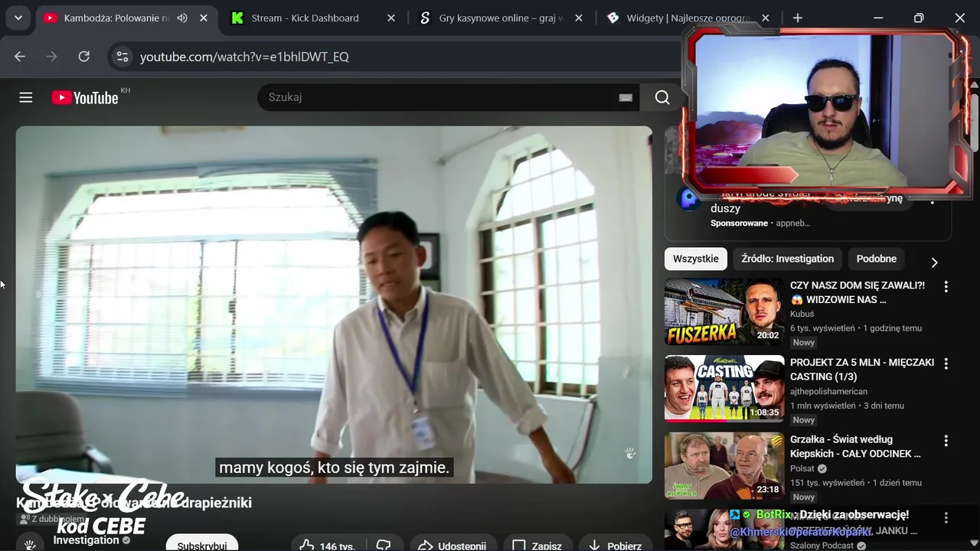Show more filter chips with right arrow

(934, 262)
